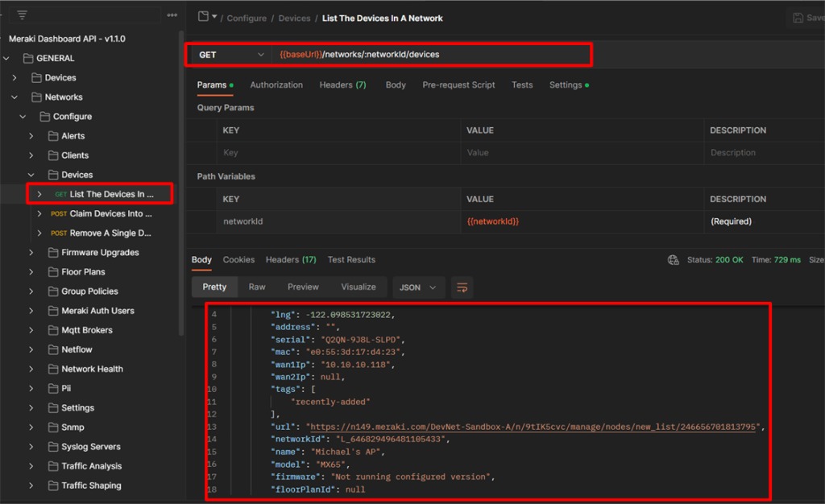Collapse the Networks folder chevron
The width and height of the screenshot is (825, 504).
point(15,97)
